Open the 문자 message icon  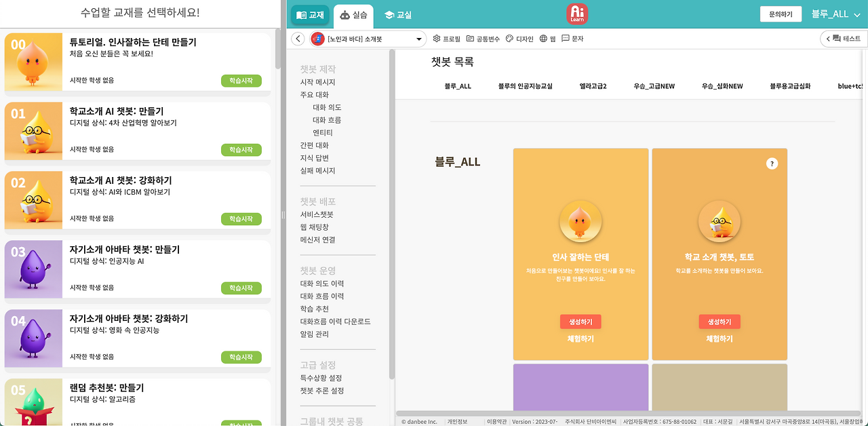[564, 39]
